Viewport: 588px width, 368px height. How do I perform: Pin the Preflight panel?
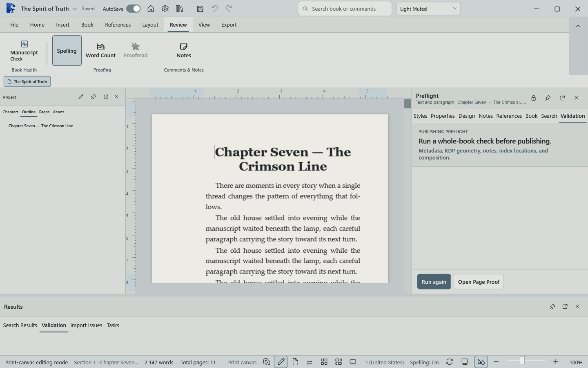pos(548,98)
